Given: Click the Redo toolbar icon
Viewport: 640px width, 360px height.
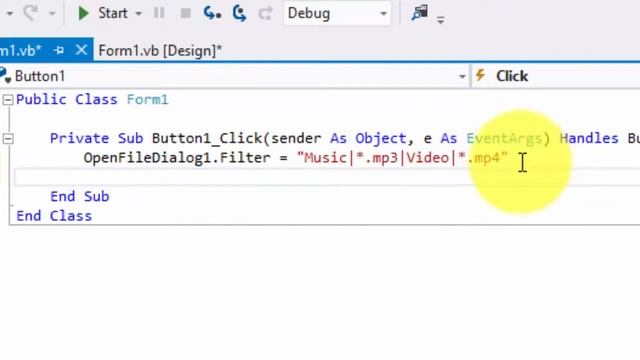Looking at the screenshot, I should pos(31,13).
